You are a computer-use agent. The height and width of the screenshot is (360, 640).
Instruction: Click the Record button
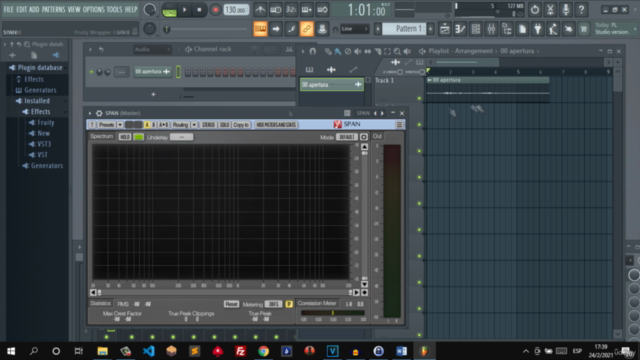click(215, 9)
